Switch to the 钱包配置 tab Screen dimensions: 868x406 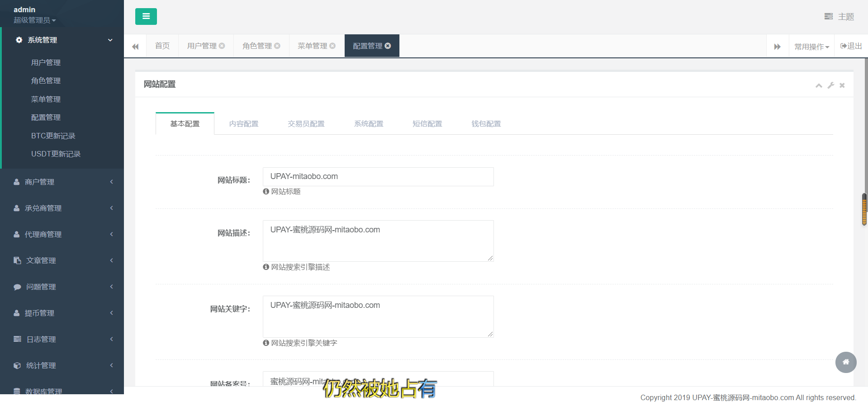point(486,124)
